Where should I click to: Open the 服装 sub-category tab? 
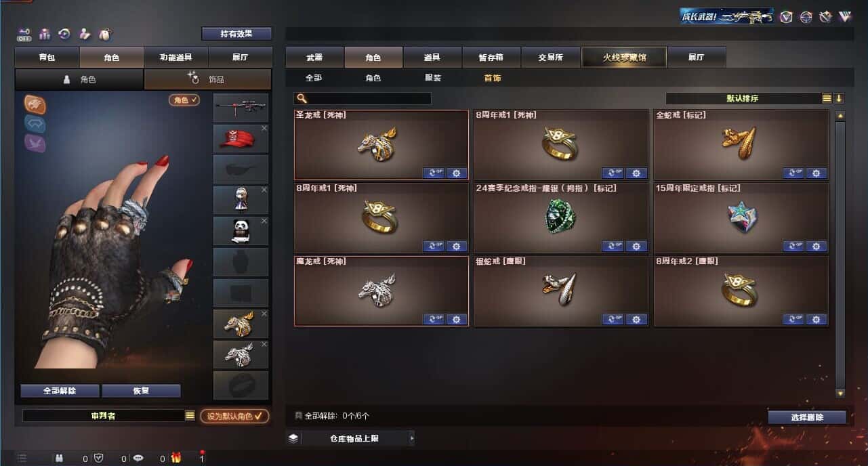[x=433, y=78]
